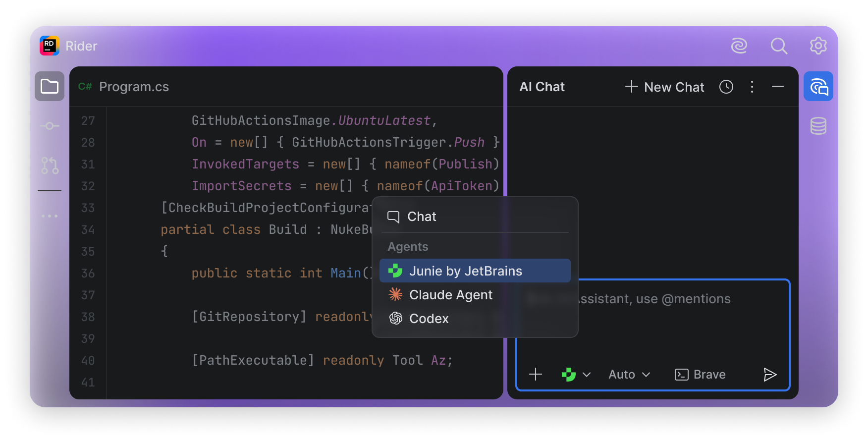
Task: Choose Claude Agent from list
Action: click(x=450, y=295)
